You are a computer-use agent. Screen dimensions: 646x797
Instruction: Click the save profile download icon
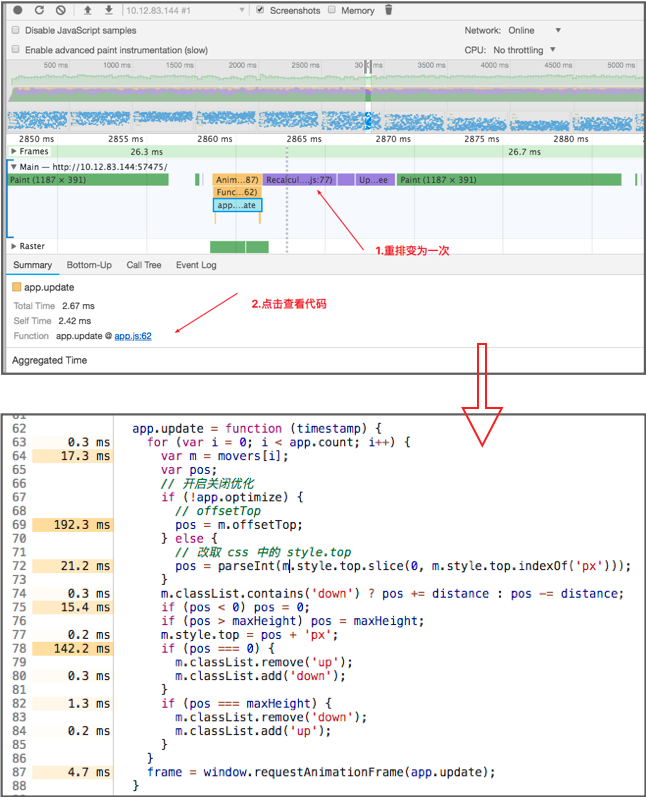109,10
